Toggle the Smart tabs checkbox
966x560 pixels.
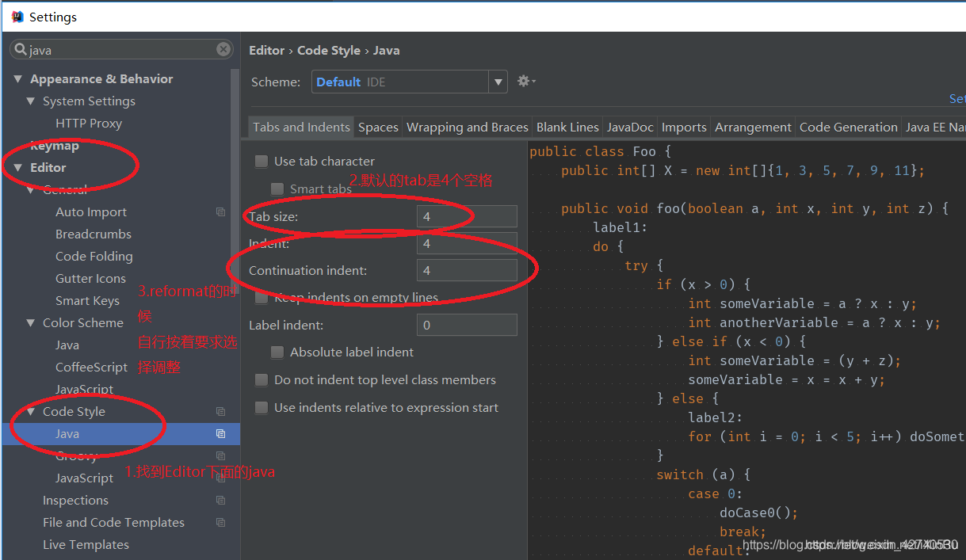click(x=277, y=189)
